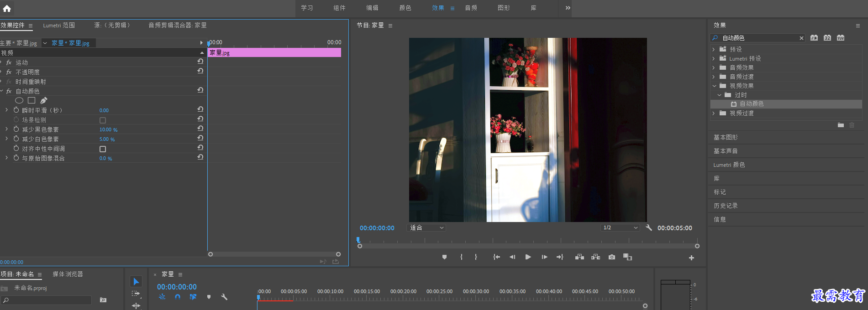
Task: Play the program monitor
Action: [x=528, y=257]
